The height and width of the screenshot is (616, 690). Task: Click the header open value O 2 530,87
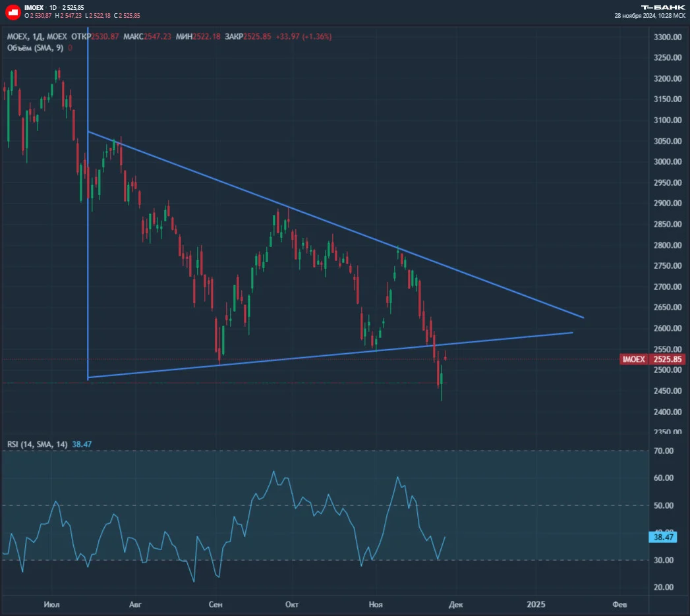(x=38, y=16)
